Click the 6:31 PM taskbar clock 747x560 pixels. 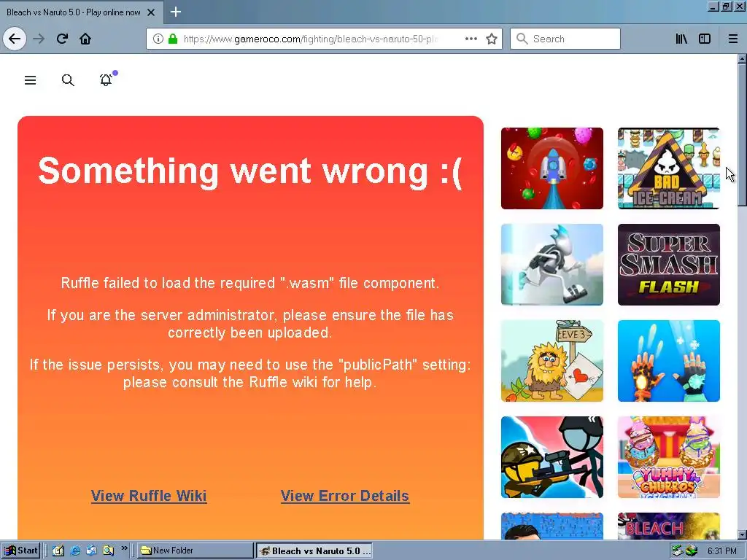721,551
